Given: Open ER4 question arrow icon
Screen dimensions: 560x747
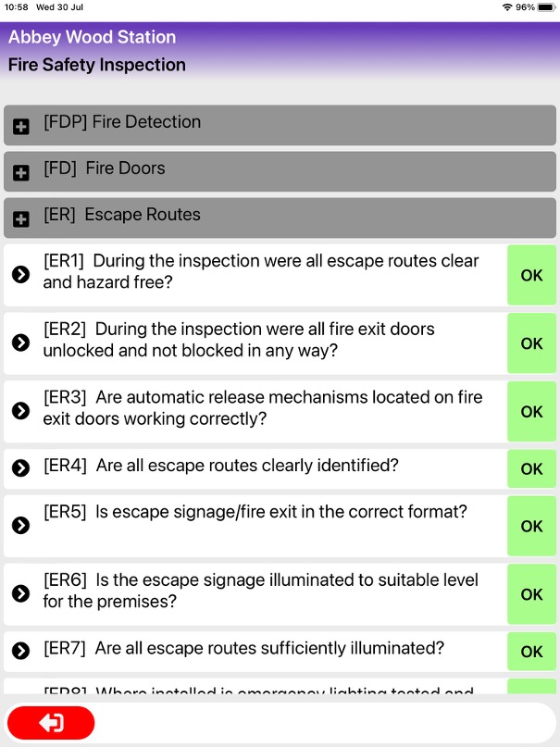Looking at the screenshot, I should point(20,468).
